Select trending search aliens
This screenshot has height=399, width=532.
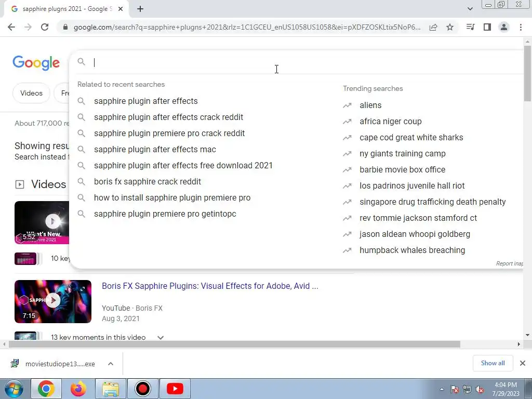point(370,105)
